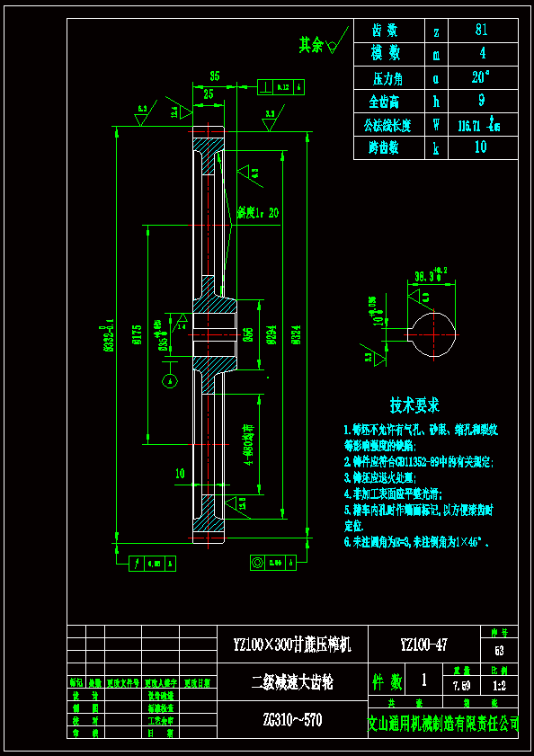This screenshot has height=756, width=534.
Task: Click the Ø175 diameter dimension
Action: (136, 334)
